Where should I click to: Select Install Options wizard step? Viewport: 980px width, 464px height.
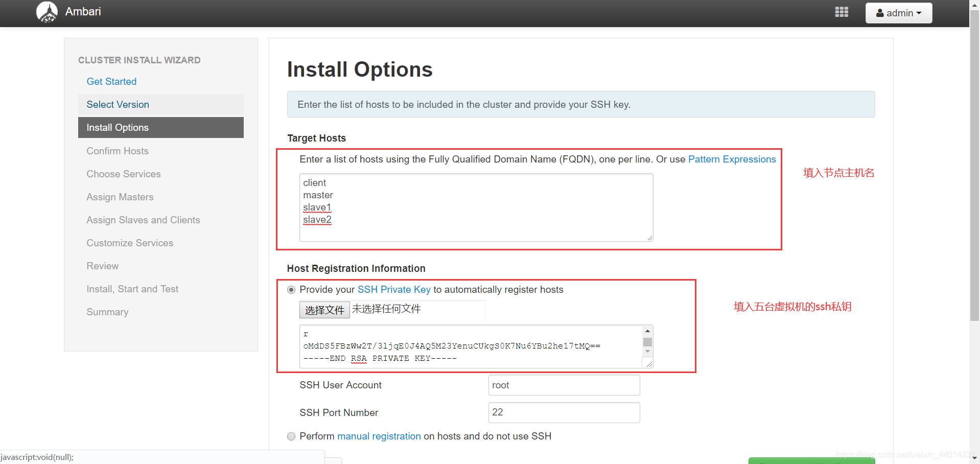(x=161, y=128)
